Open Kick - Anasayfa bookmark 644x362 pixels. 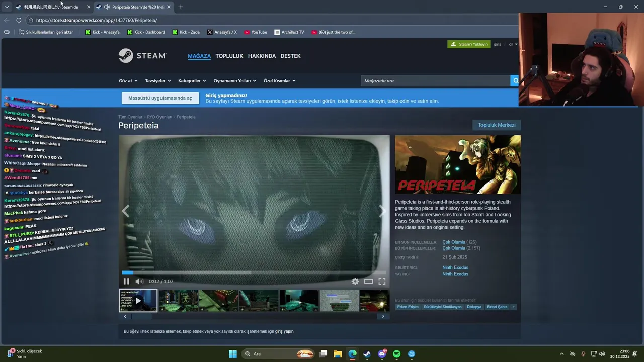[103, 32]
